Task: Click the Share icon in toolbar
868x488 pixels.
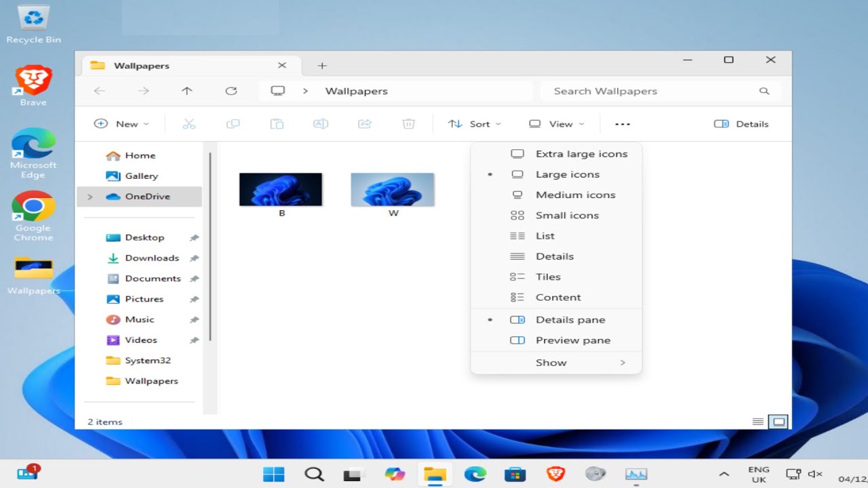Action: pyautogui.click(x=365, y=124)
